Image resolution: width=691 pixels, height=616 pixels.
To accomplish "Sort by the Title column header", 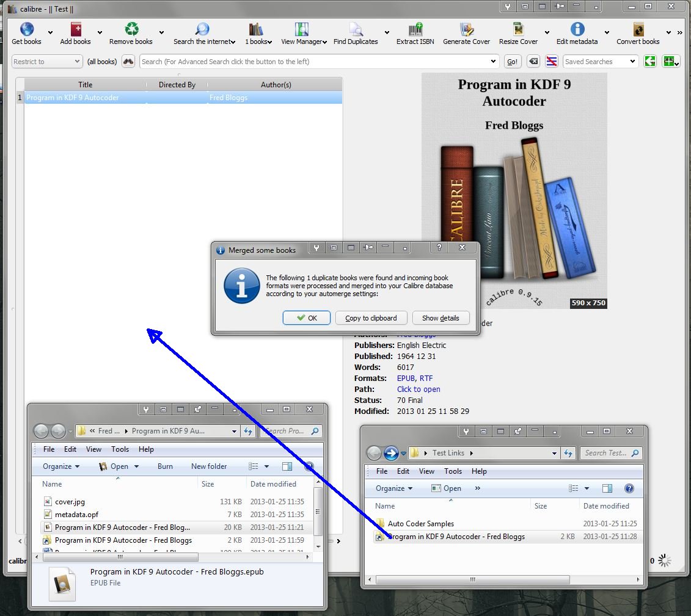I will pos(85,84).
